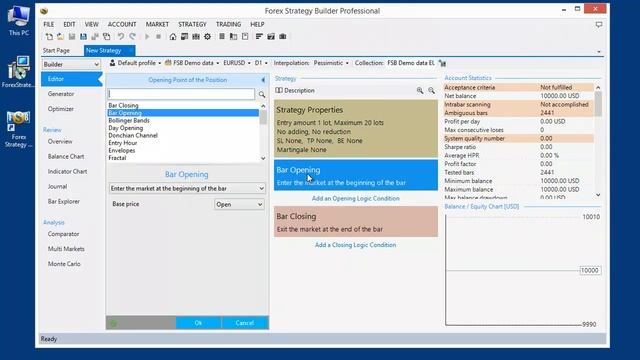
Task: Select the ForexStrate... installer desktop icon
Action: click(x=18, y=72)
